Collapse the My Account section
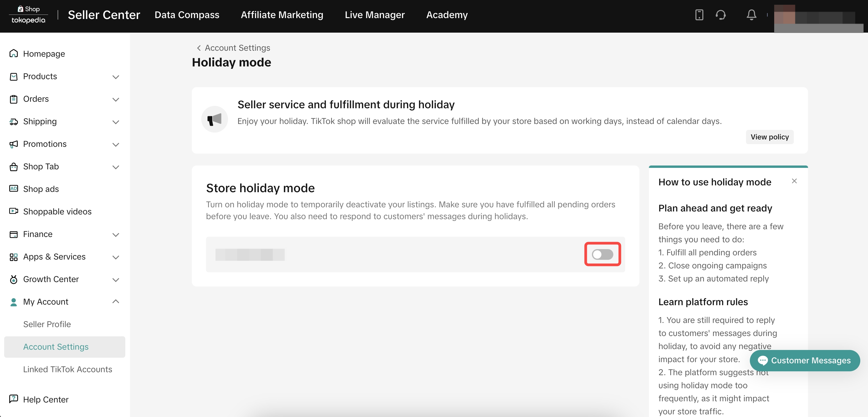The image size is (868, 417). (x=115, y=302)
